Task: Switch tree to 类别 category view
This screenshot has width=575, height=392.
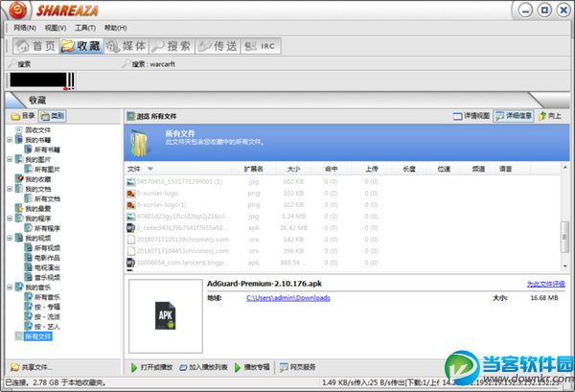Action: point(53,116)
